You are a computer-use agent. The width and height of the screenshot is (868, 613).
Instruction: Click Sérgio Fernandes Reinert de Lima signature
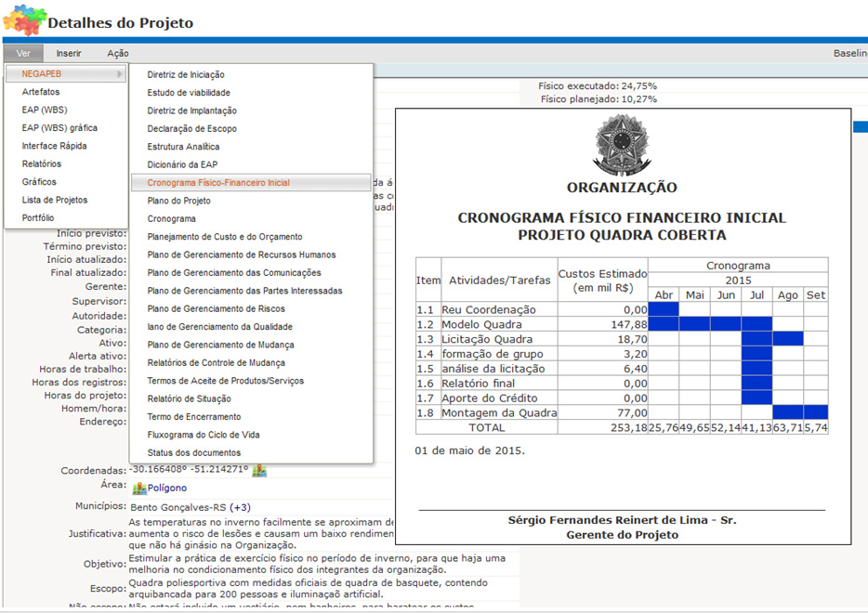point(623,520)
